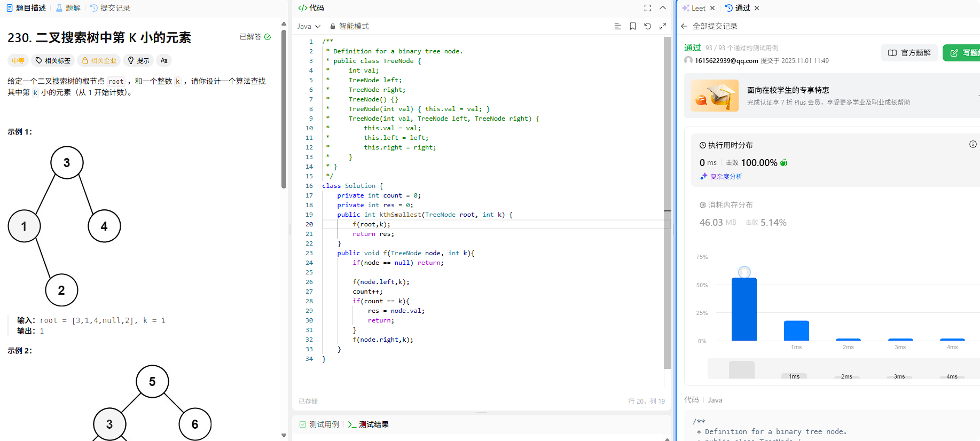Click the 执行用时分布 clock icon
Viewport: 980px width, 441px height.
coord(703,145)
